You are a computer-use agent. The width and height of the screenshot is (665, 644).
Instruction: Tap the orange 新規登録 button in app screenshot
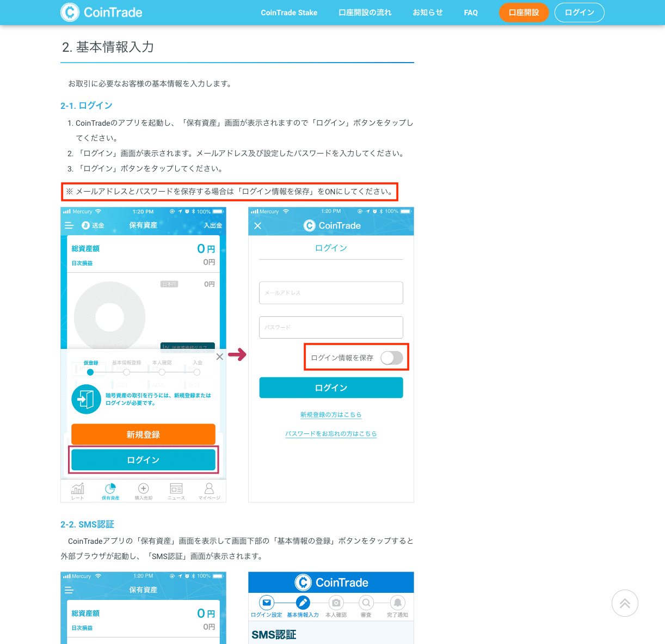coord(143,434)
